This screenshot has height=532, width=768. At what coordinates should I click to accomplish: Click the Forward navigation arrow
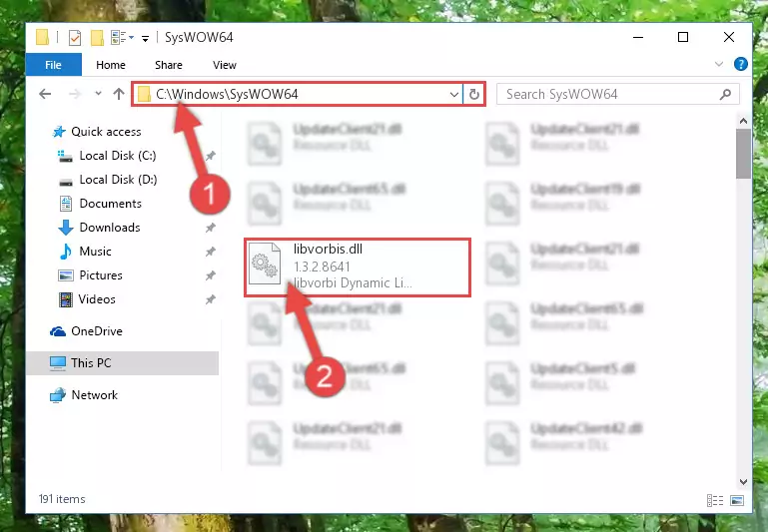coord(75,94)
